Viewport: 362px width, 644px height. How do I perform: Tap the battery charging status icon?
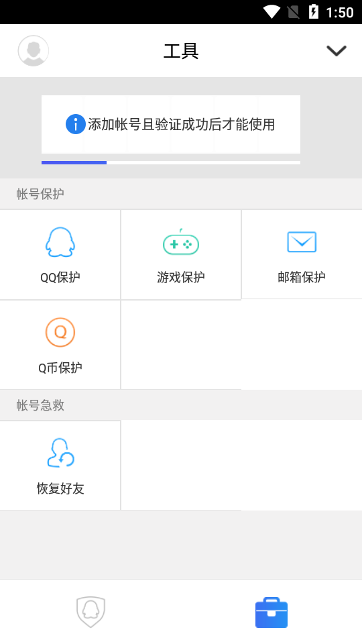[x=314, y=12]
